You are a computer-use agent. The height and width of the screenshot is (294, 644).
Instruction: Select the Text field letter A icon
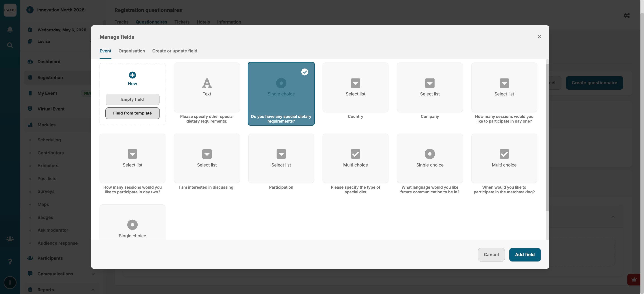(207, 83)
